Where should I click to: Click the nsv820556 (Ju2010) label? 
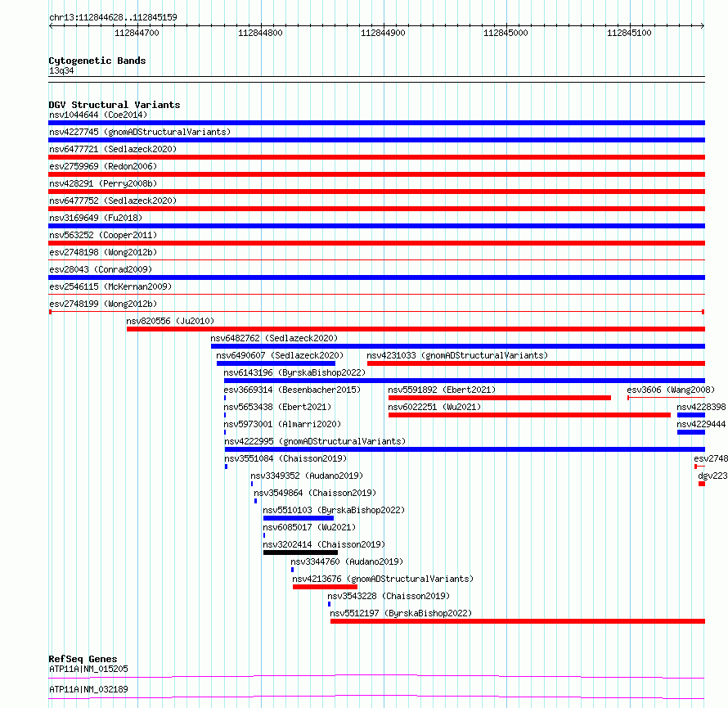point(170,321)
